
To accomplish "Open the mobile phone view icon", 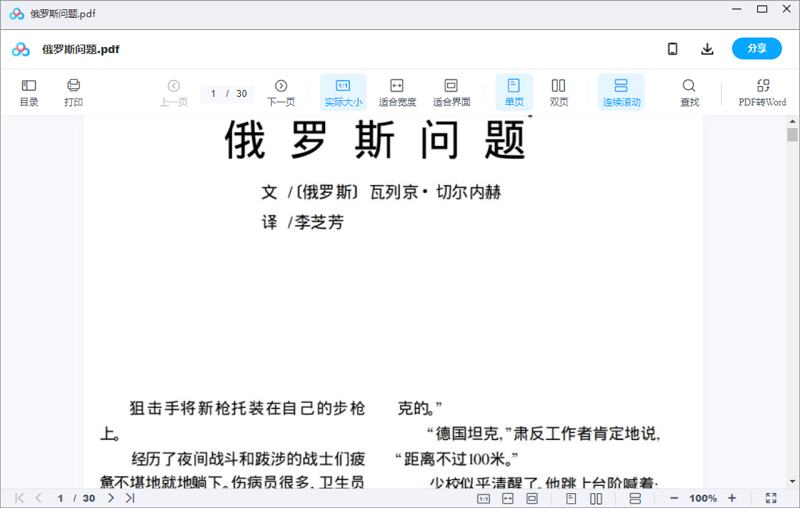I will [x=673, y=49].
